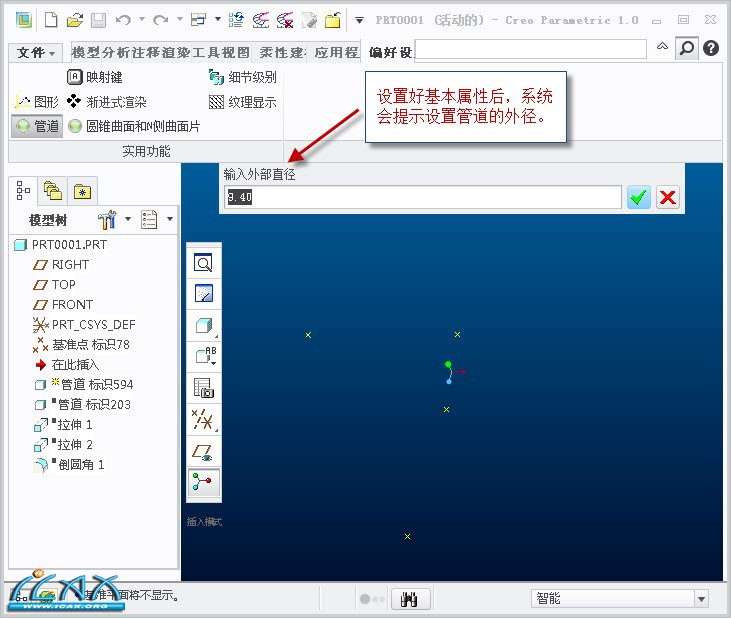Click the command search input field
731x618 pixels.
pos(531,49)
